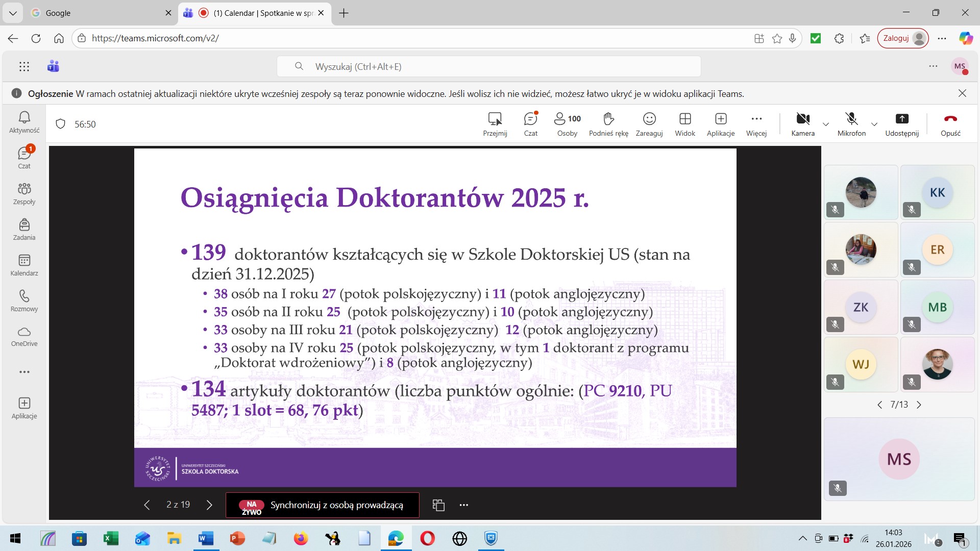Image resolution: width=980 pixels, height=551 pixels.
Task: Open Więcej meeting options menu
Action: (756, 124)
